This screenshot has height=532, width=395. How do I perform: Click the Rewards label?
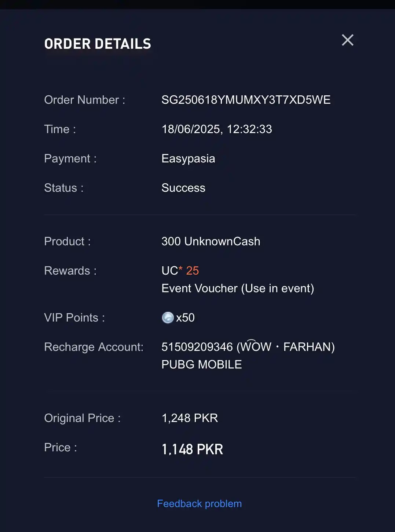70,271
